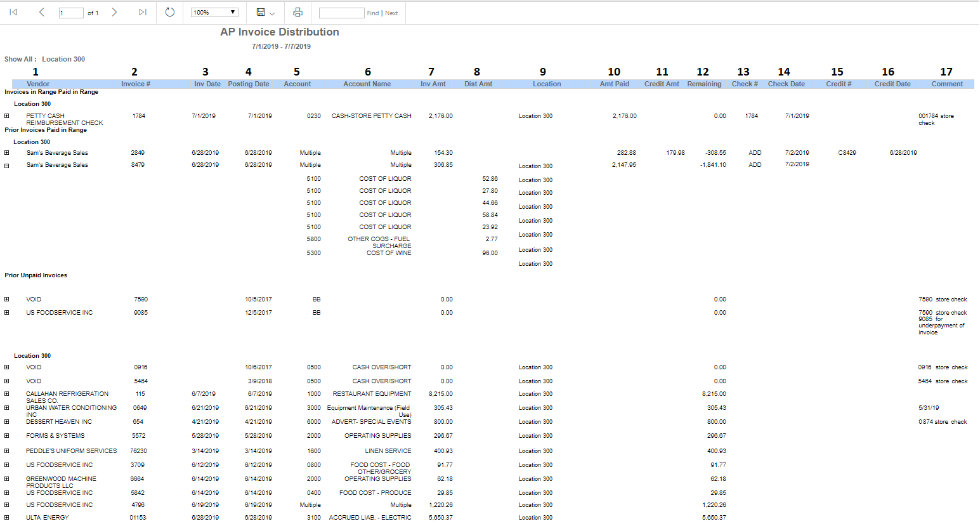Click the 5/31/19 comment
Viewport: 980px width, 526px height.
(929, 408)
